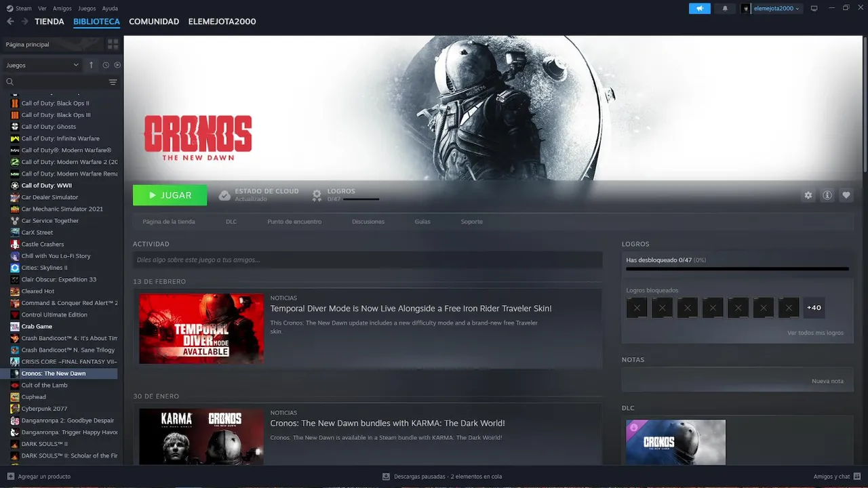The image size is (868, 488).
Task: Click the first locked achievement icon
Action: tap(637, 308)
